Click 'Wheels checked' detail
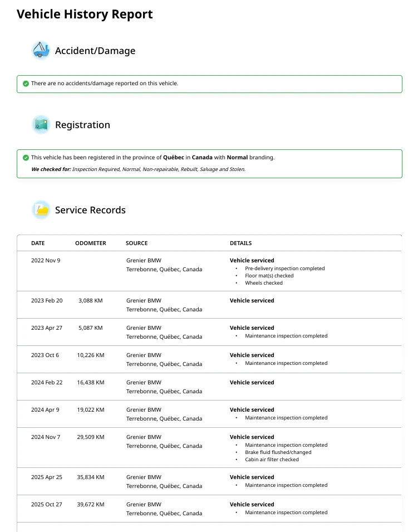408x532 pixels. (264, 283)
